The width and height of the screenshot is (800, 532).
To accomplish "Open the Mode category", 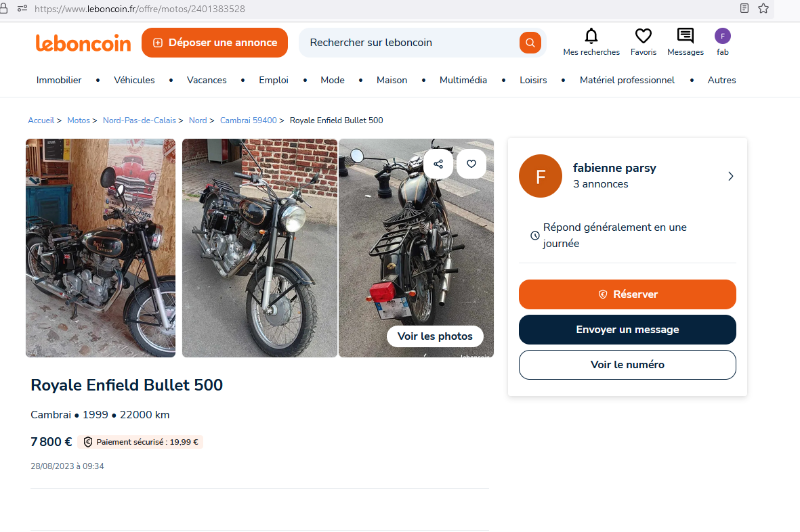I will [x=332, y=80].
